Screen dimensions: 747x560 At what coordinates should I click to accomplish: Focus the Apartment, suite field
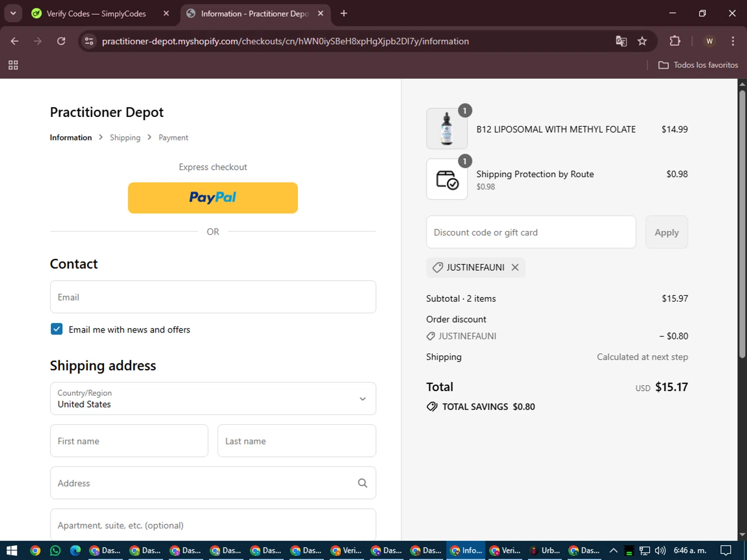213,525
